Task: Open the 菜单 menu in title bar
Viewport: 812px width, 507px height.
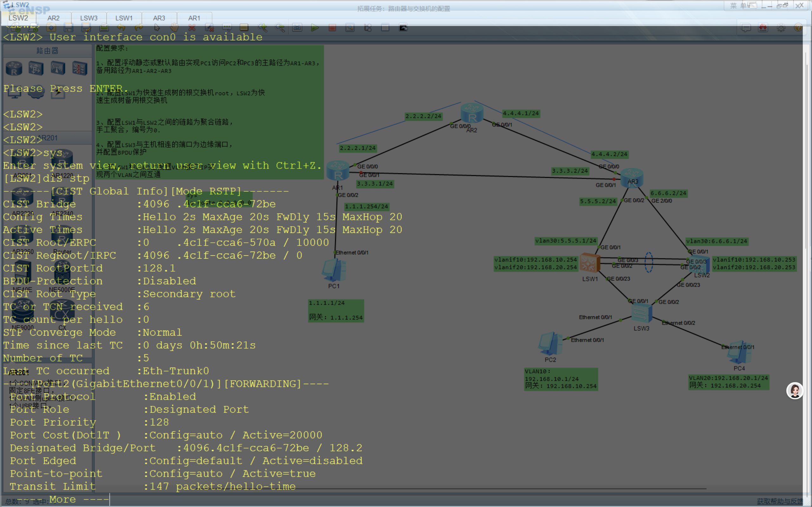Action: tap(738, 5)
